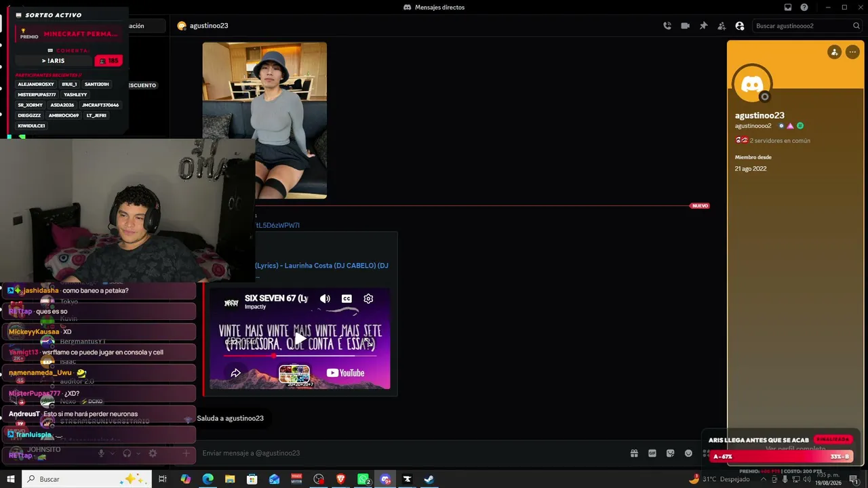Open the Outlook mail app on taskbar
868x488 pixels.
click(x=275, y=479)
